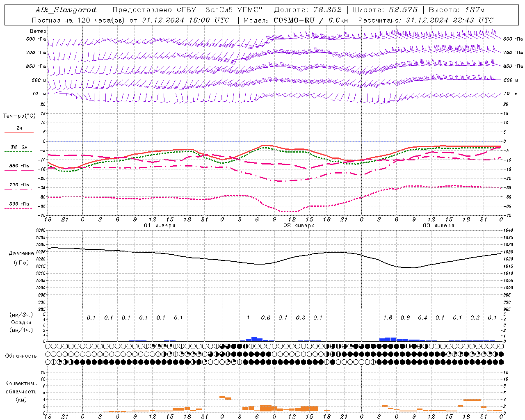Click the date label 03 января
This screenshot has height=420, width=525.
(x=438, y=226)
